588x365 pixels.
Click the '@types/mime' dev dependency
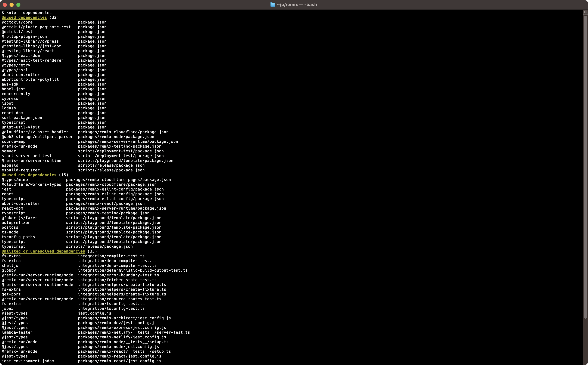pos(15,180)
